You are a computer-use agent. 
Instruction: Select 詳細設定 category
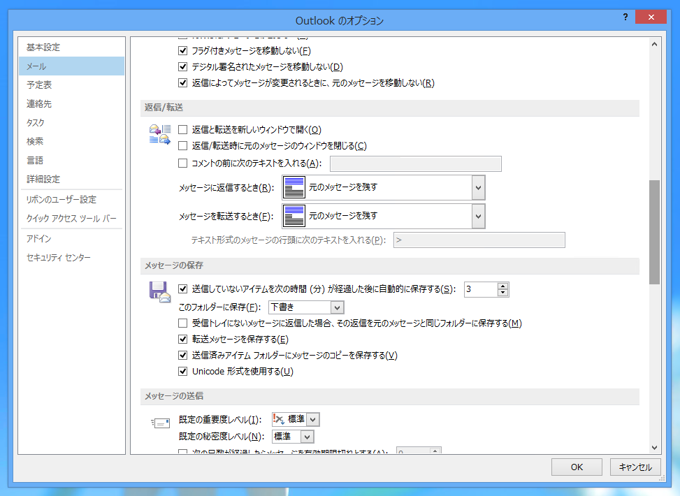tap(72, 179)
